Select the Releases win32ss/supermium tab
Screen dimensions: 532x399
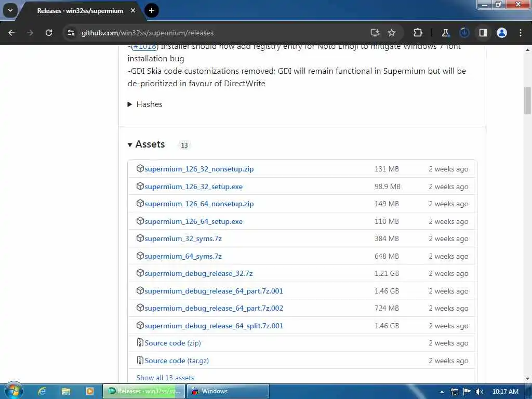point(80,11)
